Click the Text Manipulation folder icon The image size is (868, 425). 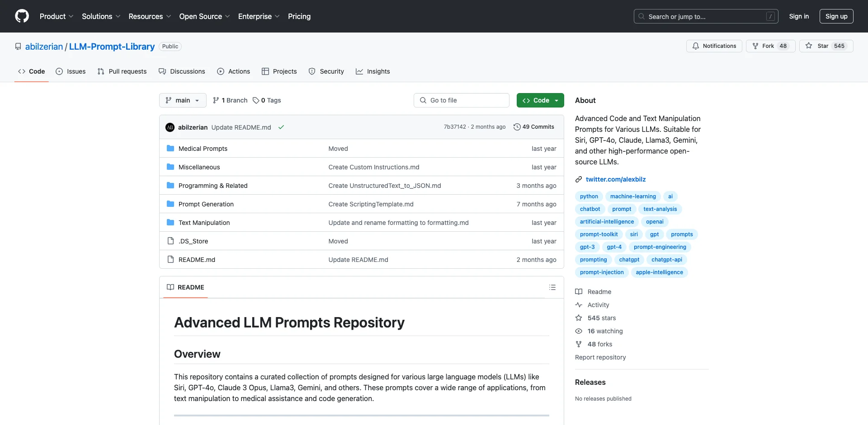coord(170,222)
